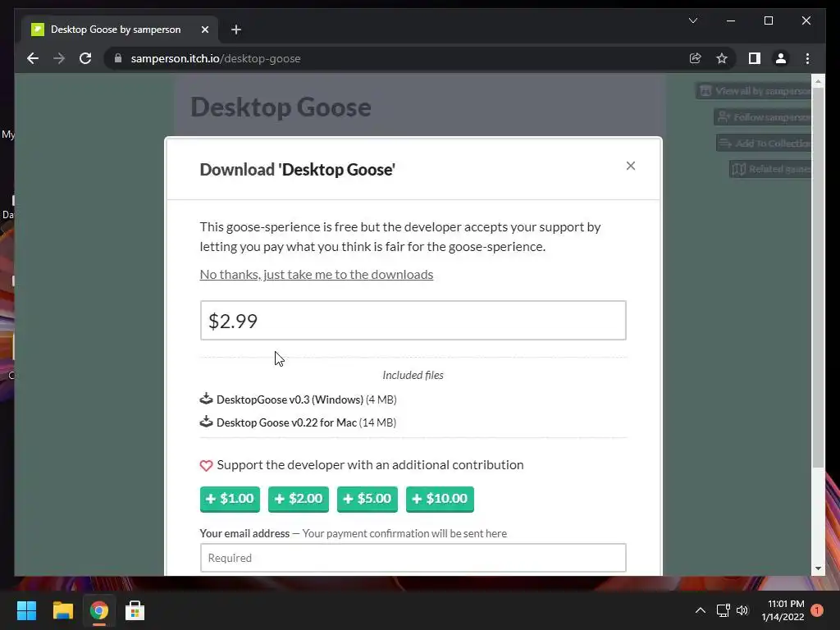Open the Windows Start menu

click(26, 610)
